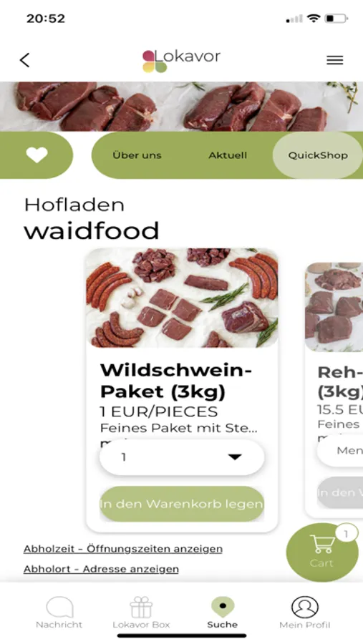Open the Reh-Paket Menge dropdown

340,451
